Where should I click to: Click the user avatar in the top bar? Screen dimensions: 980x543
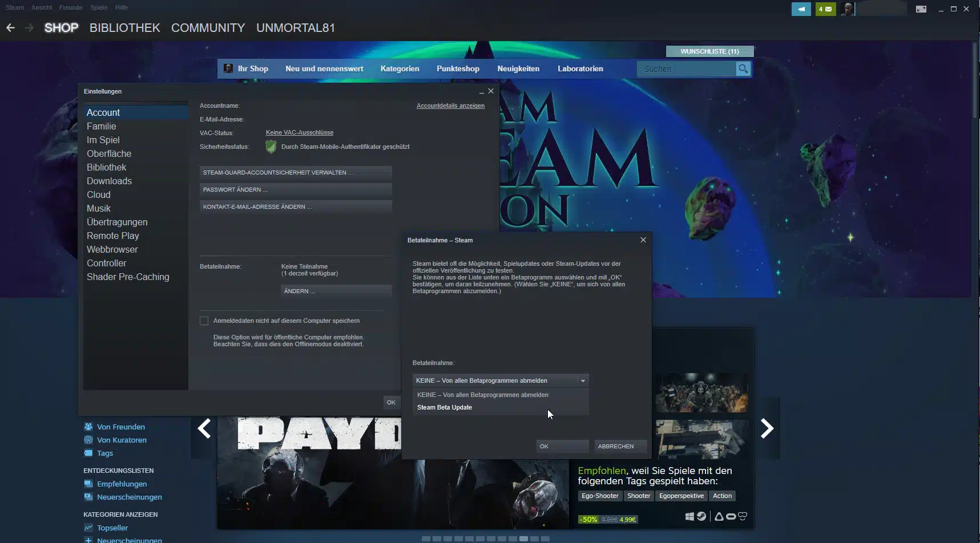pos(848,9)
